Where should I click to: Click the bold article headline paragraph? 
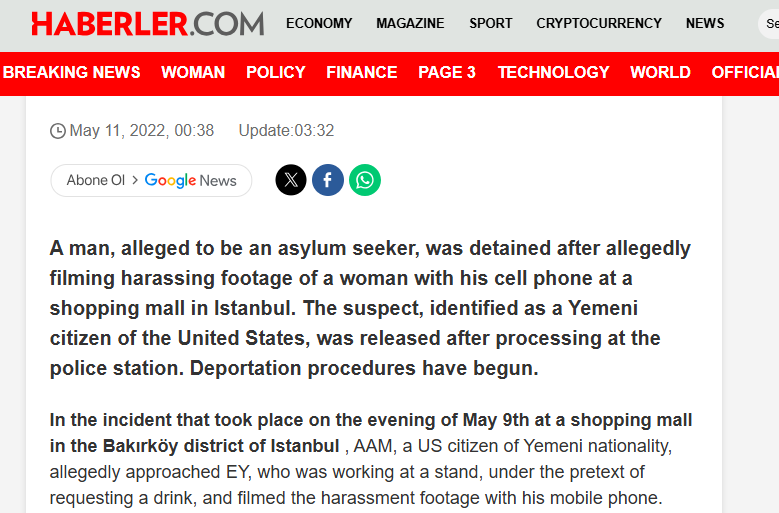[x=370, y=308]
